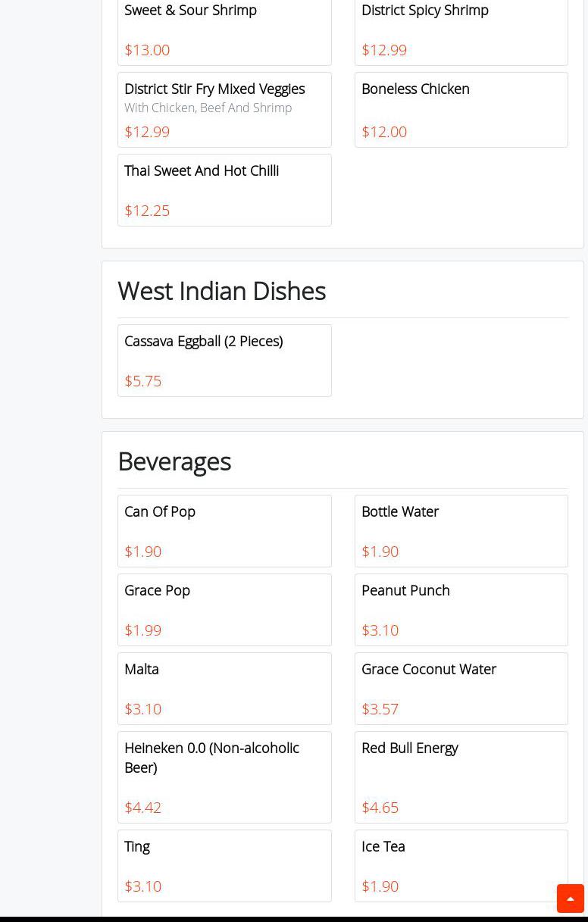The height and width of the screenshot is (922, 588).
Task: Select Grace Pop drink
Action: 224,609
